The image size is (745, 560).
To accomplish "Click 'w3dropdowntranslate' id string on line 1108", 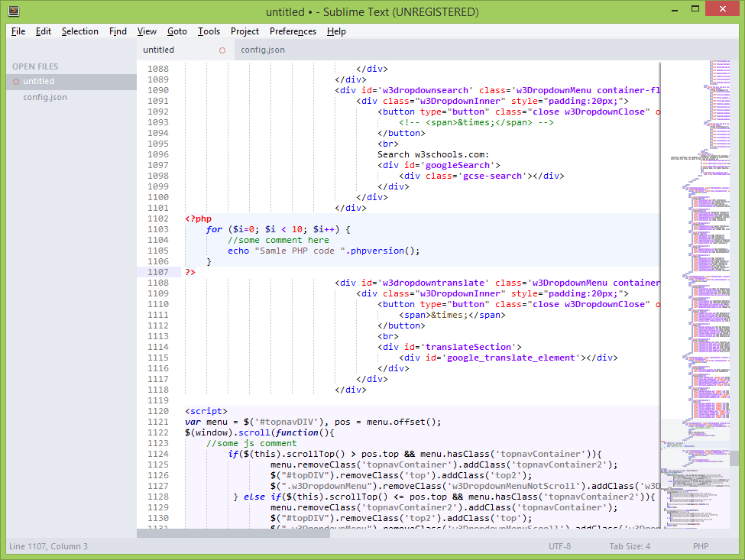I will coord(433,283).
